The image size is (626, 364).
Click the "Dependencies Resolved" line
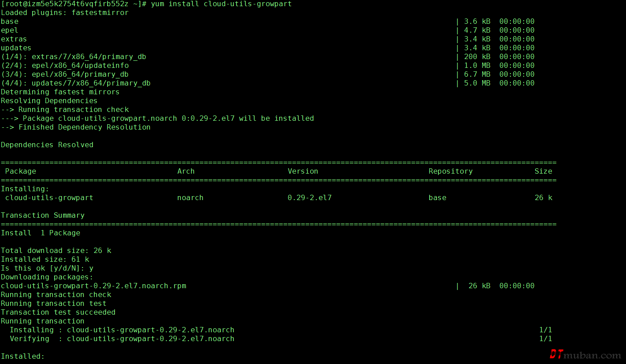[47, 145]
